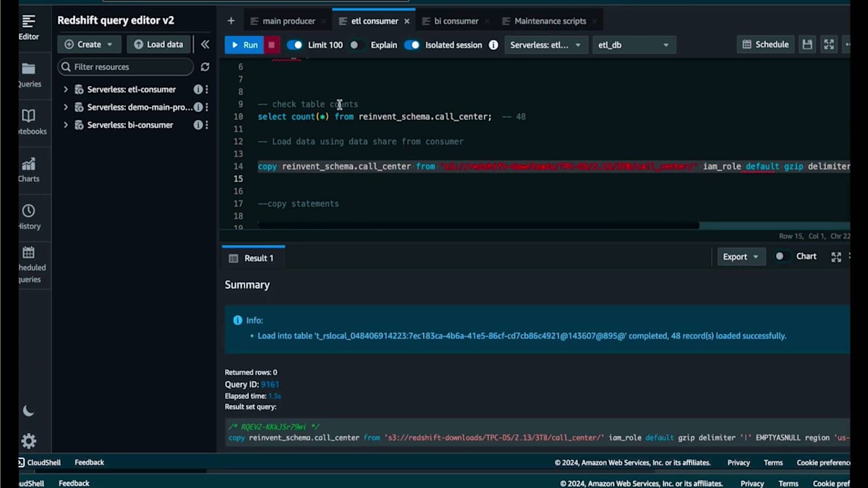Expand the results panel to full screen
The height and width of the screenshot is (488, 868).
(x=836, y=257)
